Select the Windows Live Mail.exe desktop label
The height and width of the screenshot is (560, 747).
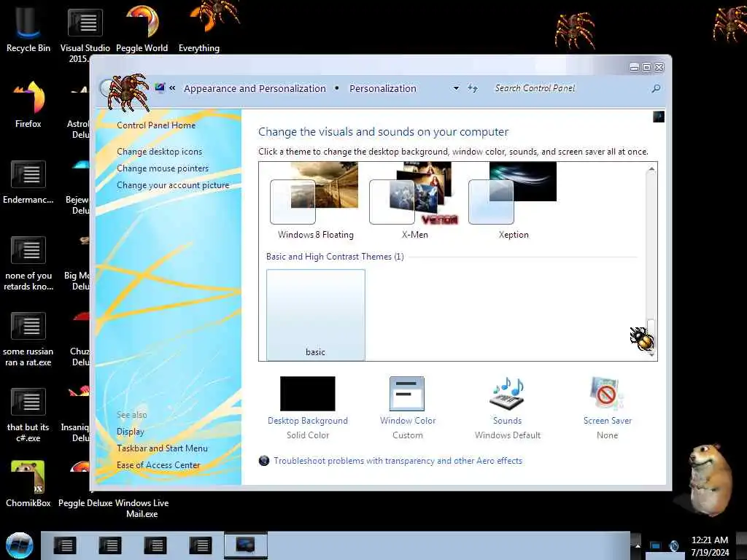point(142,508)
